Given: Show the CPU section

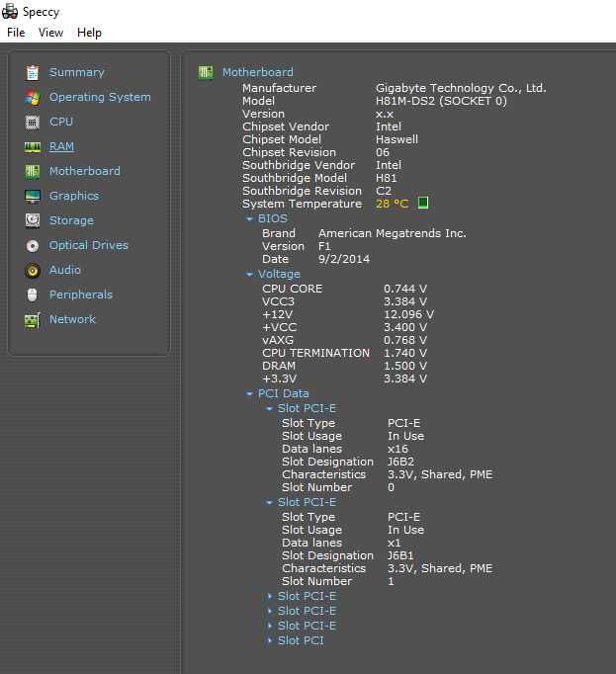Looking at the screenshot, I should click(x=61, y=122).
